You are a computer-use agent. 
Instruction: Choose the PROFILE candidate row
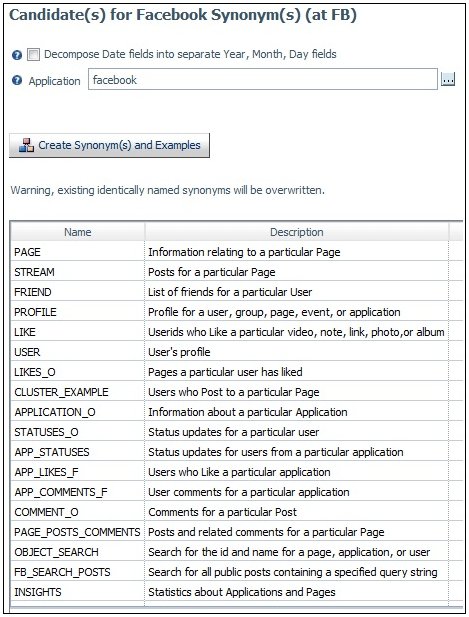236,312
